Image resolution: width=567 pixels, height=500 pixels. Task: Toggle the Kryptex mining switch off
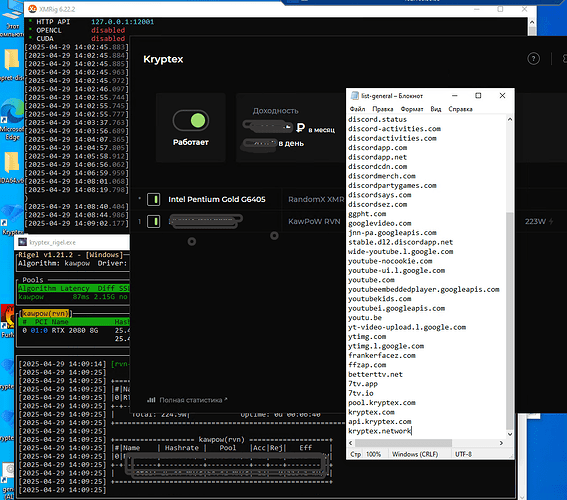[191, 120]
